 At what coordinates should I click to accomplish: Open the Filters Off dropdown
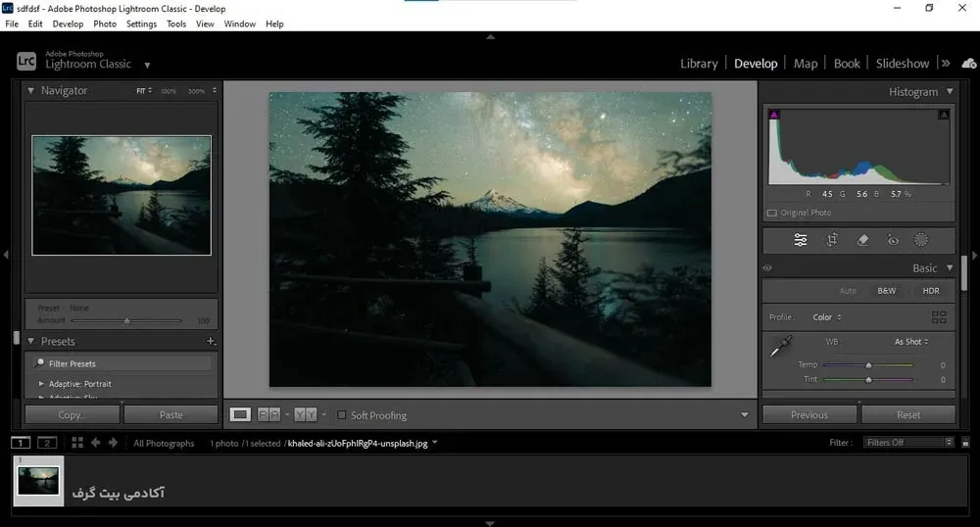908,443
